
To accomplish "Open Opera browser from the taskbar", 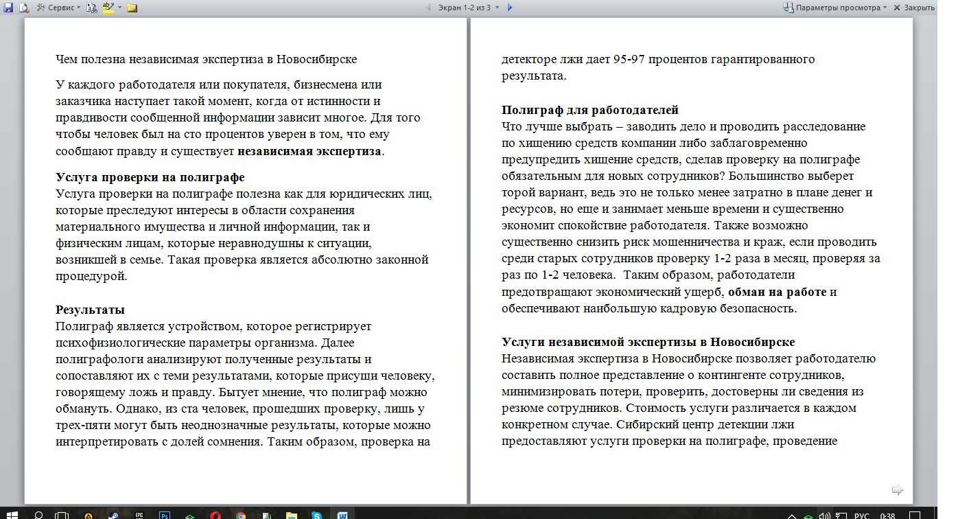I will (215, 515).
